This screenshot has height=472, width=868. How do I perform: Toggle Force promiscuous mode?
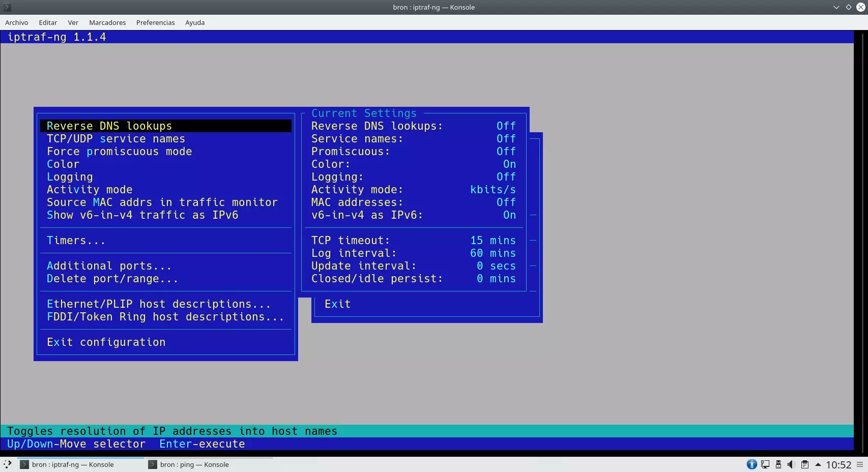[119, 152]
